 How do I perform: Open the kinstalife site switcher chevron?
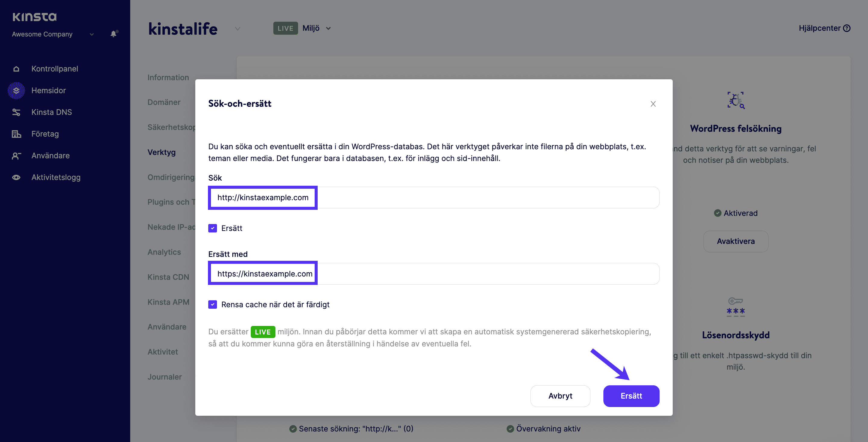(237, 29)
